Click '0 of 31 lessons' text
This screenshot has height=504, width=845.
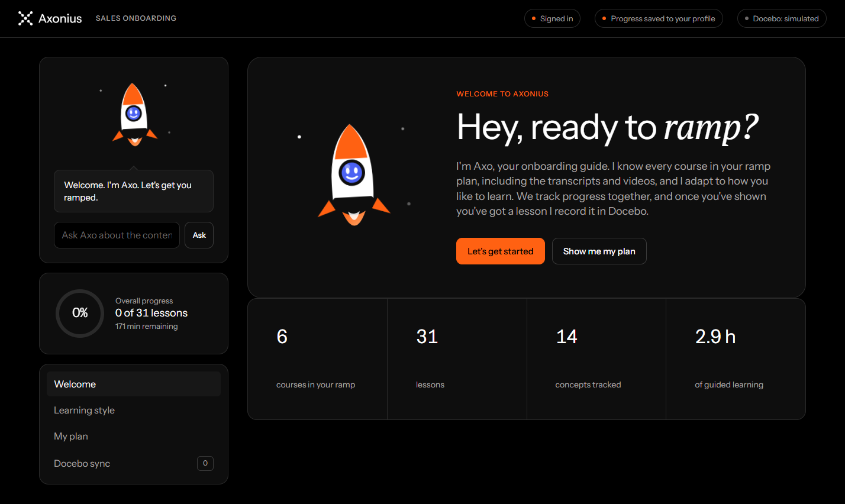(x=151, y=313)
